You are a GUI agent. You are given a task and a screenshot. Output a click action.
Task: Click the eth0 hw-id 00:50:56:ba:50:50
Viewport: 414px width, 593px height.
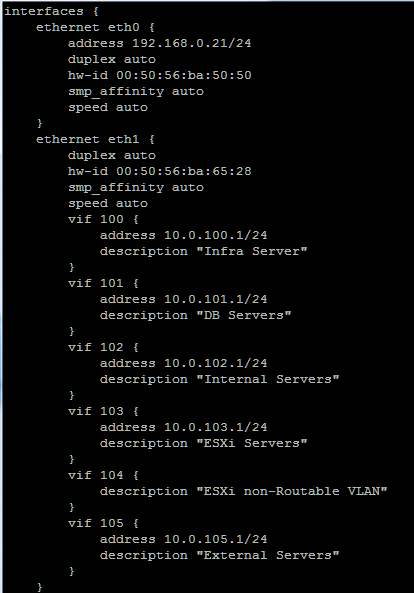click(159, 75)
